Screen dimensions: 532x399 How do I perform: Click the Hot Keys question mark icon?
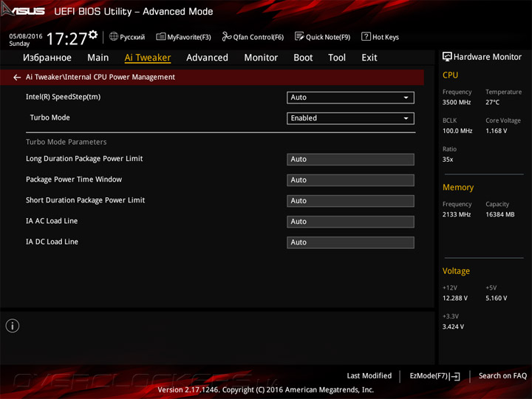tap(366, 36)
